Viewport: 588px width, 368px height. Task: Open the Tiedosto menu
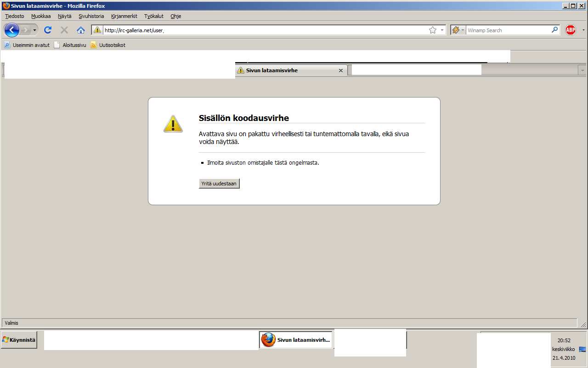click(x=15, y=16)
